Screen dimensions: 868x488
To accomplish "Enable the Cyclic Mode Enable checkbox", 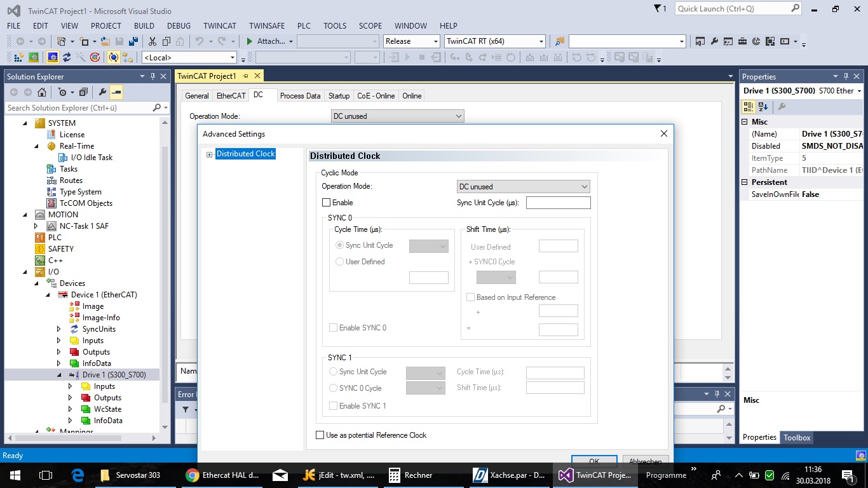I will point(327,203).
